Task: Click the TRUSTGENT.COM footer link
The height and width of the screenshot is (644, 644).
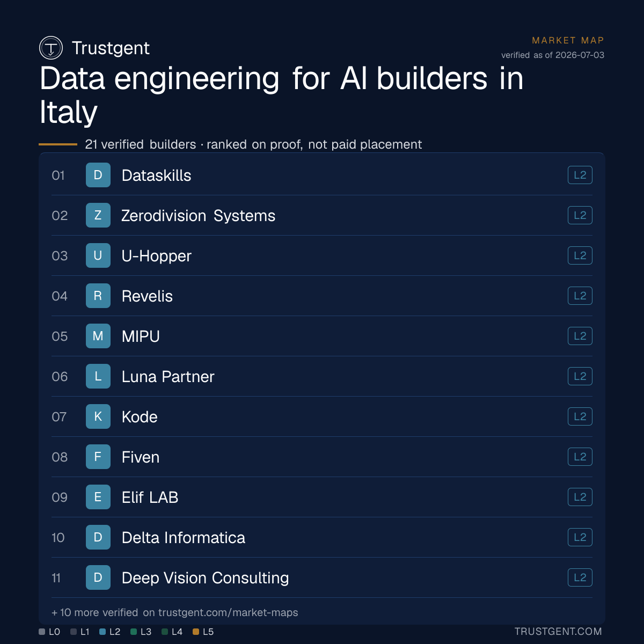Action: point(558,632)
